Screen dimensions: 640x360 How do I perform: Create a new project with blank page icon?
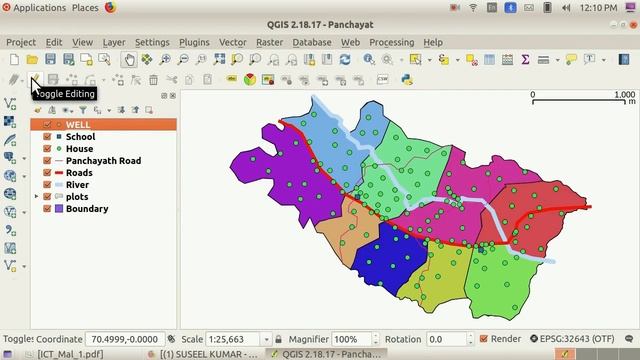[14, 60]
